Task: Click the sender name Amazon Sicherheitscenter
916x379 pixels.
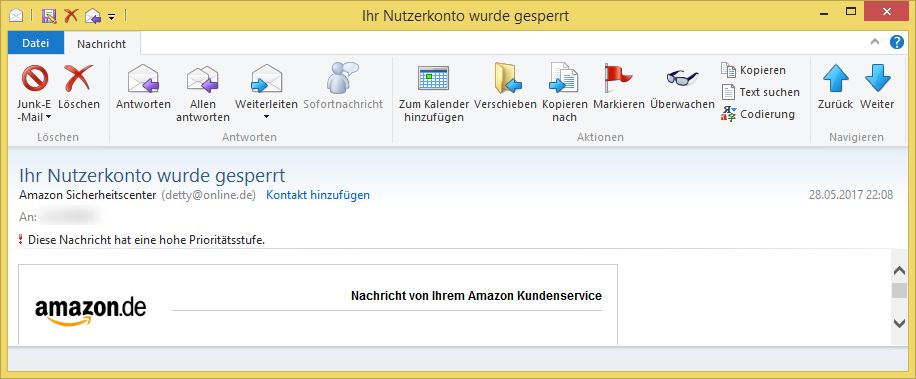Action: pos(88,195)
